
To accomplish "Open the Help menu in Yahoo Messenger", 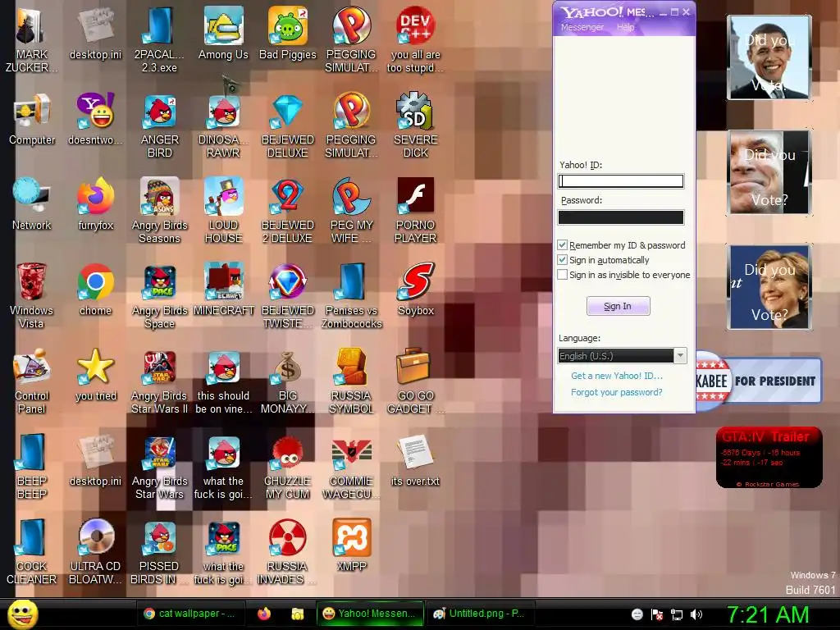I will (x=625, y=27).
